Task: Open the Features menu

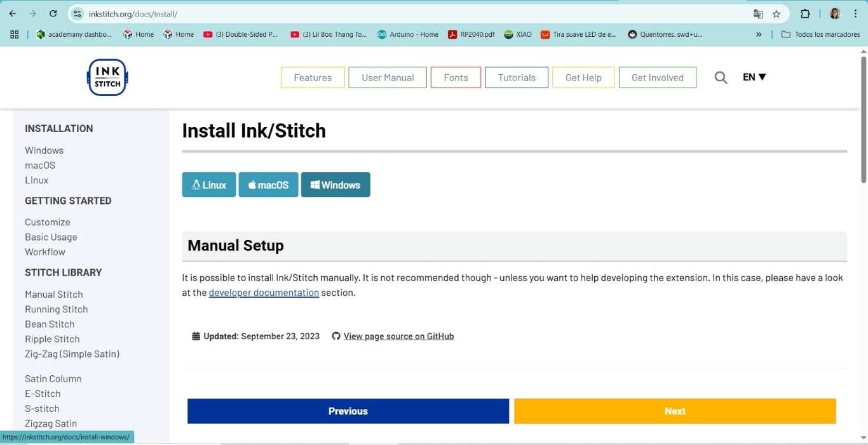Action: pyautogui.click(x=313, y=77)
